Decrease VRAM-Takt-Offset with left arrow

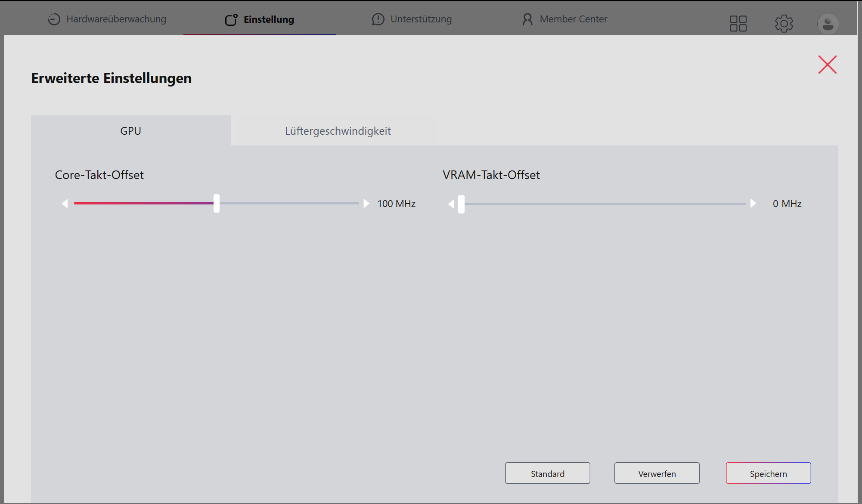click(x=451, y=204)
